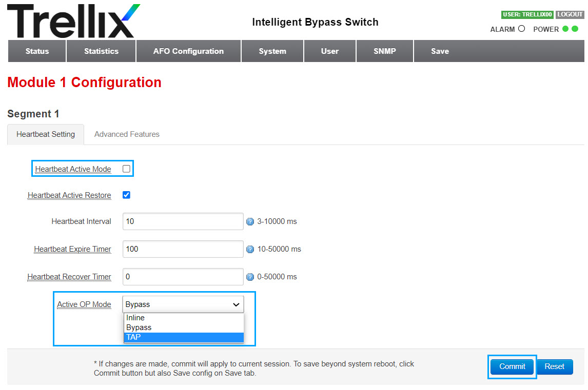Click the LOGOUT button
588x390 pixels.
(570, 14)
